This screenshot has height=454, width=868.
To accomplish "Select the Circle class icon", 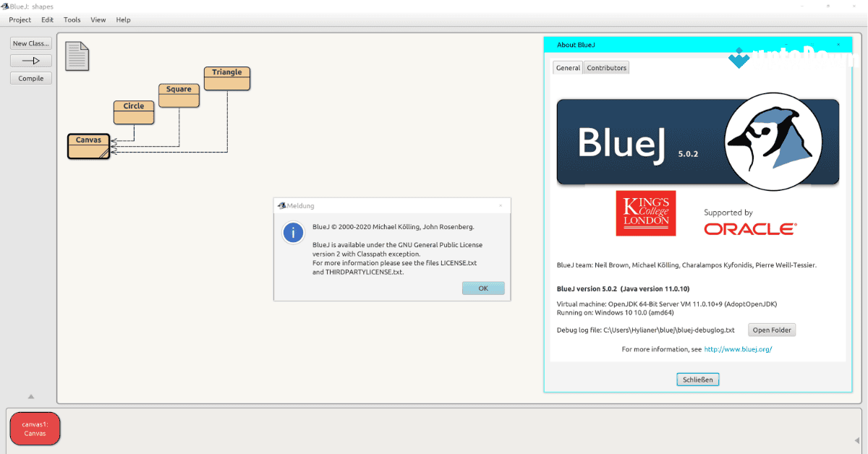I will tap(133, 111).
